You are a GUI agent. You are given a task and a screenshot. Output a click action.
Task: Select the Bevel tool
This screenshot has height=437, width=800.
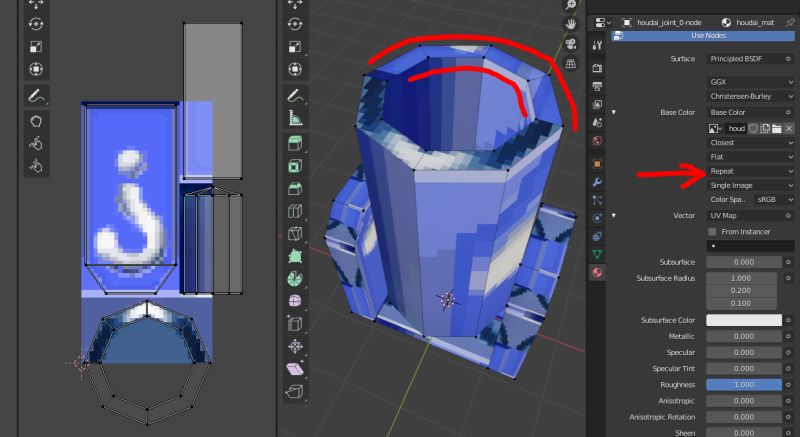point(295,189)
